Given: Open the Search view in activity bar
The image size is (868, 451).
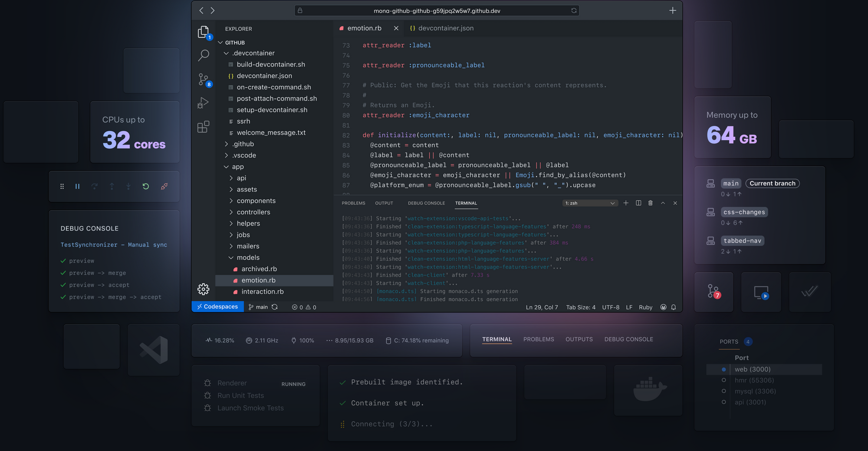Looking at the screenshot, I should tap(203, 55).
